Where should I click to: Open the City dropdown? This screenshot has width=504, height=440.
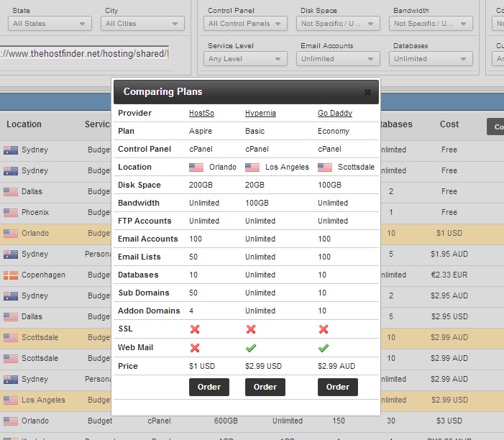142,24
